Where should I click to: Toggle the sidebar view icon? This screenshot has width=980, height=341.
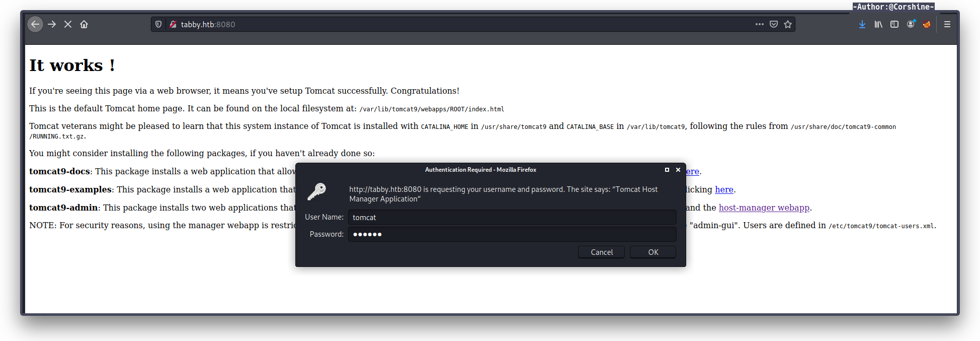(894, 24)
